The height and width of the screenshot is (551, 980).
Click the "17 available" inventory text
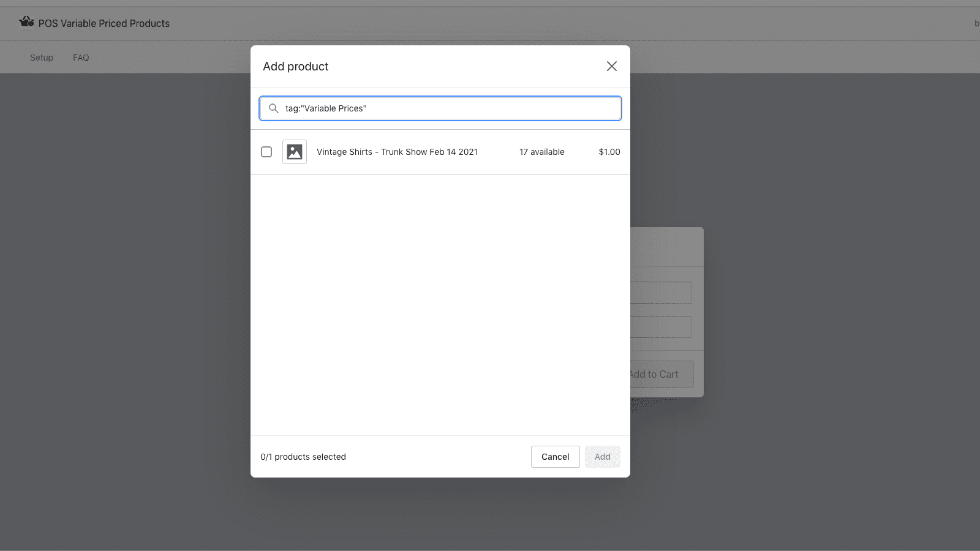(x=541, y=152)
